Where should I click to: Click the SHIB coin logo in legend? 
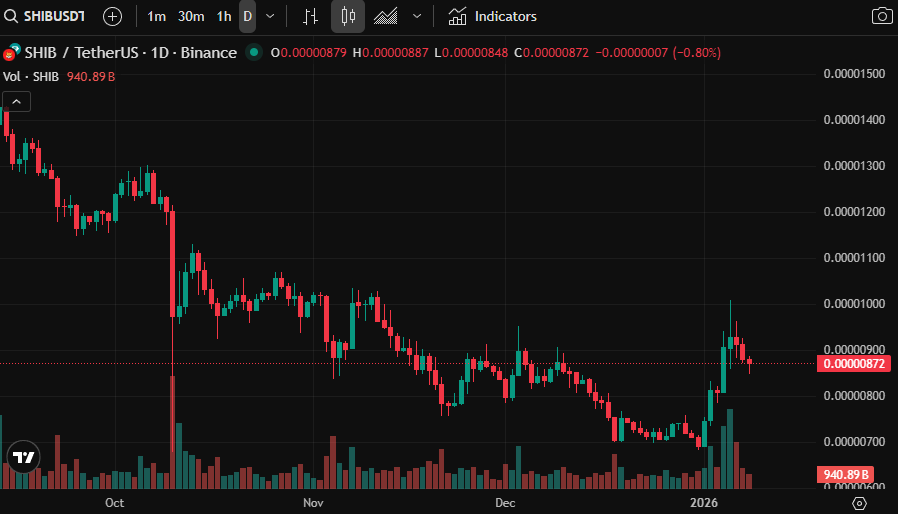[14, 52]
